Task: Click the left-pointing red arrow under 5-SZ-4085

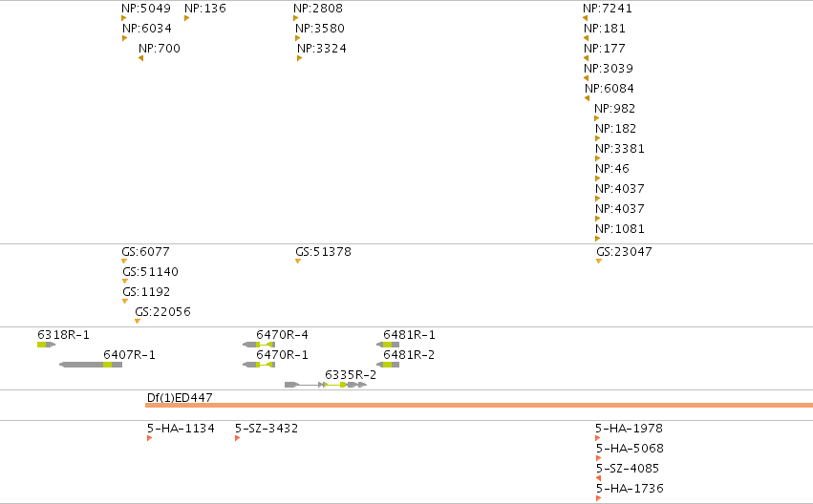Action: click(x=598, y=478)
